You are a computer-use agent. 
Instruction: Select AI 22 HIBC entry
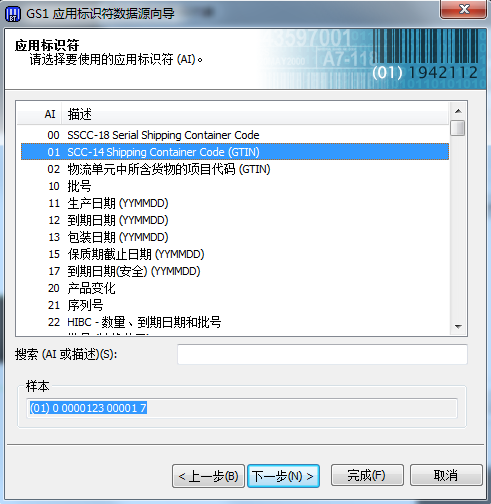tap(235, 322)
